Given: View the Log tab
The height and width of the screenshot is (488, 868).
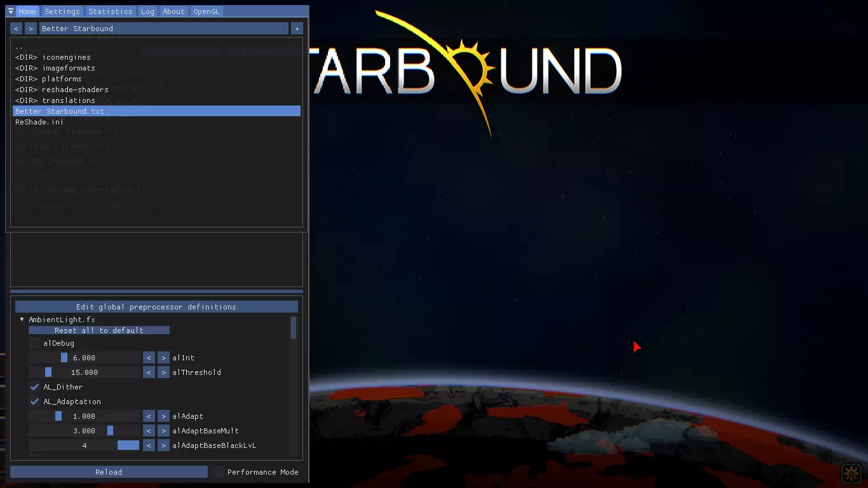Looking at the screenshot, I should 147,11.
